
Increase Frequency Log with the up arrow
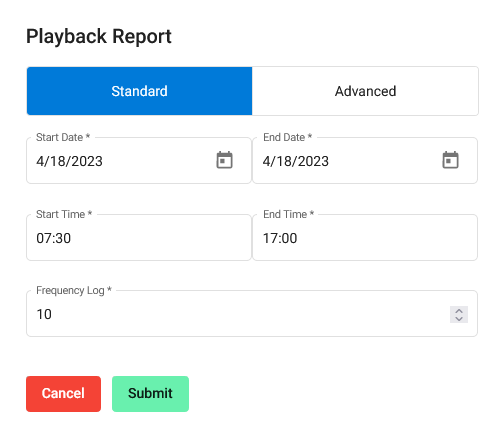[x=459, y=311]
